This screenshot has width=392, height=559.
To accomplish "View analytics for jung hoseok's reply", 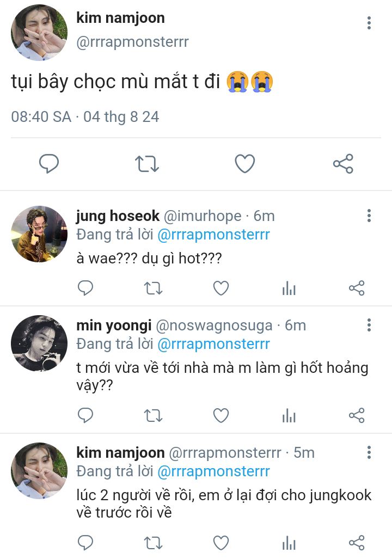I will click(x=289, y=288).
